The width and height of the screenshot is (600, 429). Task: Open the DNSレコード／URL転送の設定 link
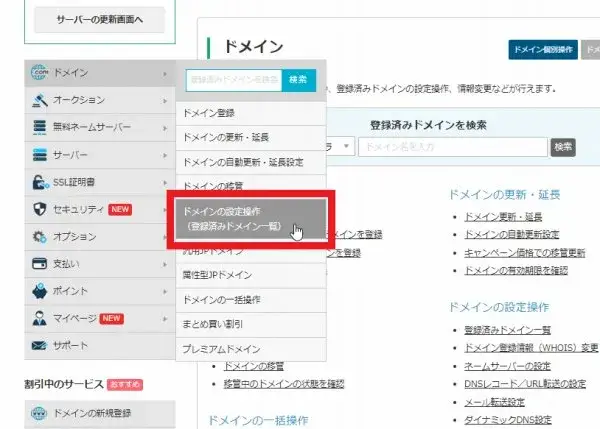(x=525, y=383)
